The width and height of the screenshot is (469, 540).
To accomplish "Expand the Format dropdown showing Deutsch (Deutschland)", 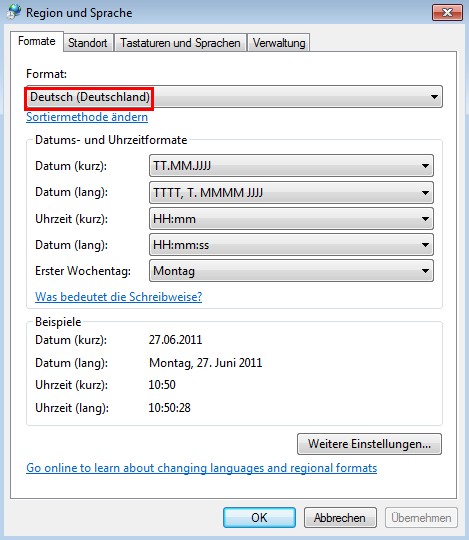I will [234, 97].
